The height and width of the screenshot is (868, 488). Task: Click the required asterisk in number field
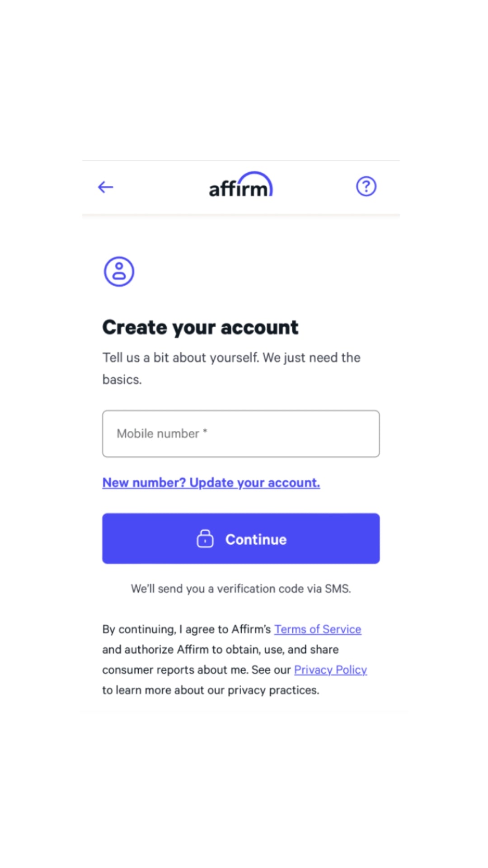coord(205,431)
